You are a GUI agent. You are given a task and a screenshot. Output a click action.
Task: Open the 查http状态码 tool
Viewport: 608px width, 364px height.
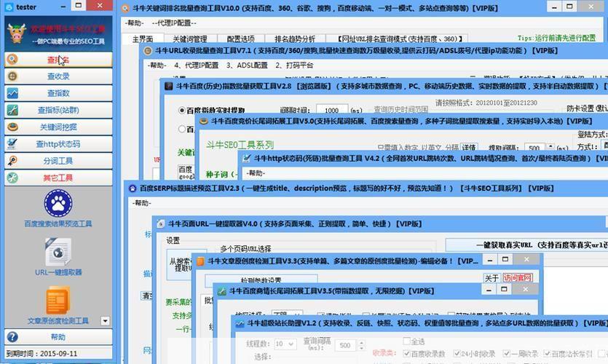(58, 144)
